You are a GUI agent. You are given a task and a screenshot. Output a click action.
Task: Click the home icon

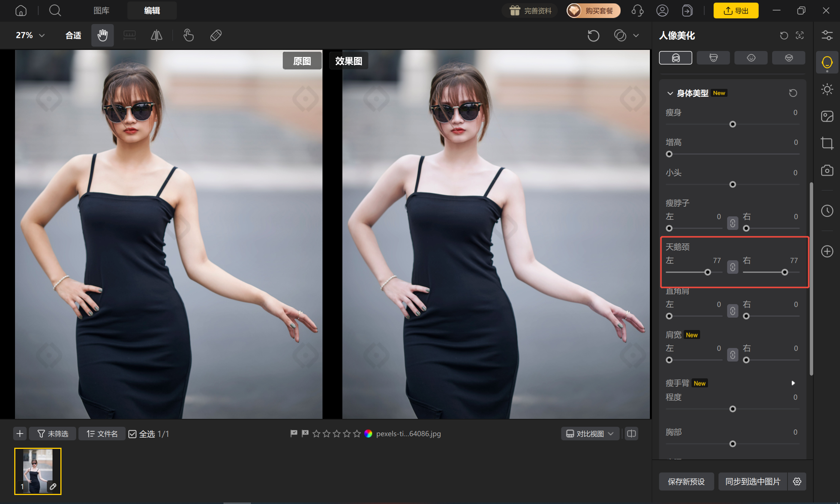tap(21, 10)
